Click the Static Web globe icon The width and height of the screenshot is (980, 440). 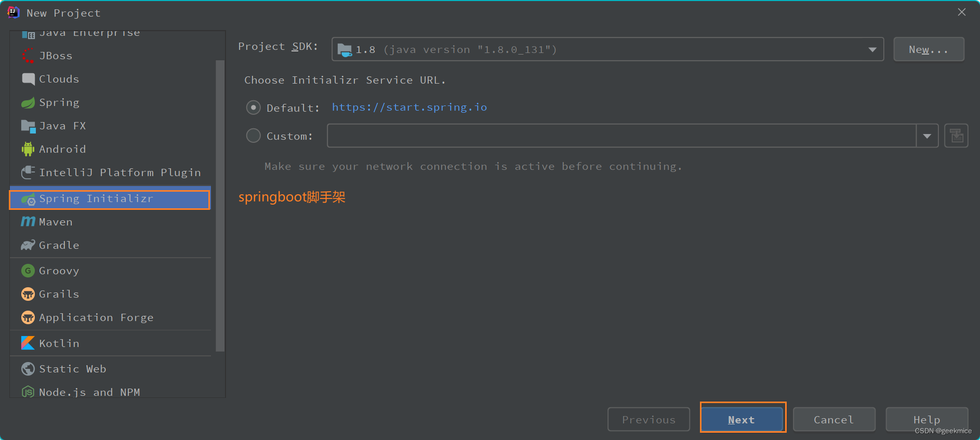(28, 369)
